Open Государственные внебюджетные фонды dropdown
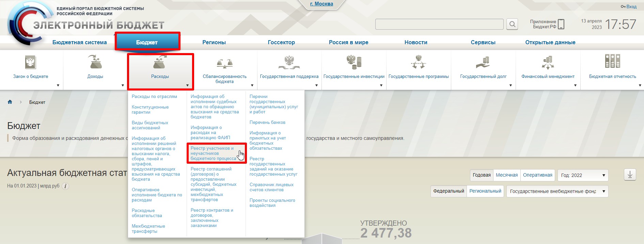Screen dimensions: 644x244 point(557,191)
